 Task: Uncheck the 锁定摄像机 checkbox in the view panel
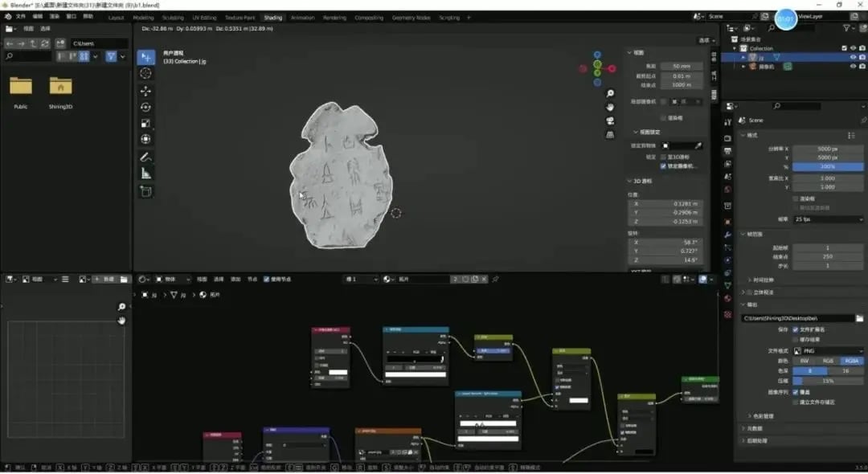(662, 166)
